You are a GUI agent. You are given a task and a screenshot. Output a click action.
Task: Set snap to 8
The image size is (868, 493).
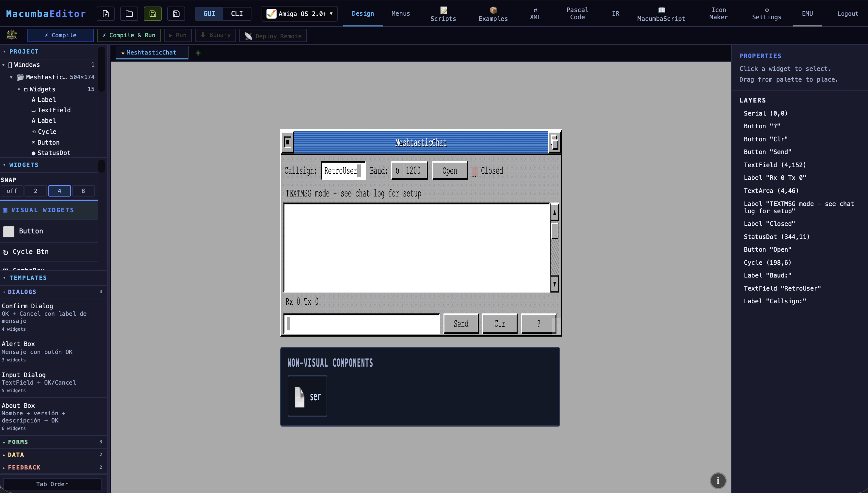(83, 191)
